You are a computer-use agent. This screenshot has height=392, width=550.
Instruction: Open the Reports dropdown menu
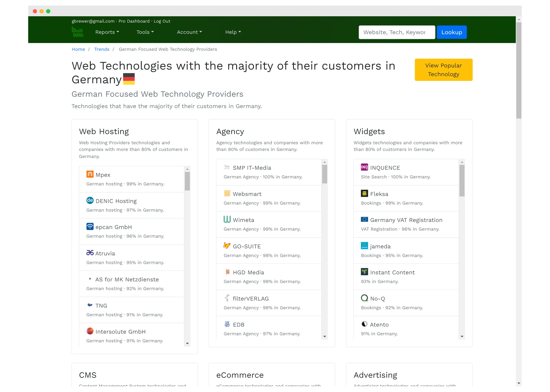107,32
